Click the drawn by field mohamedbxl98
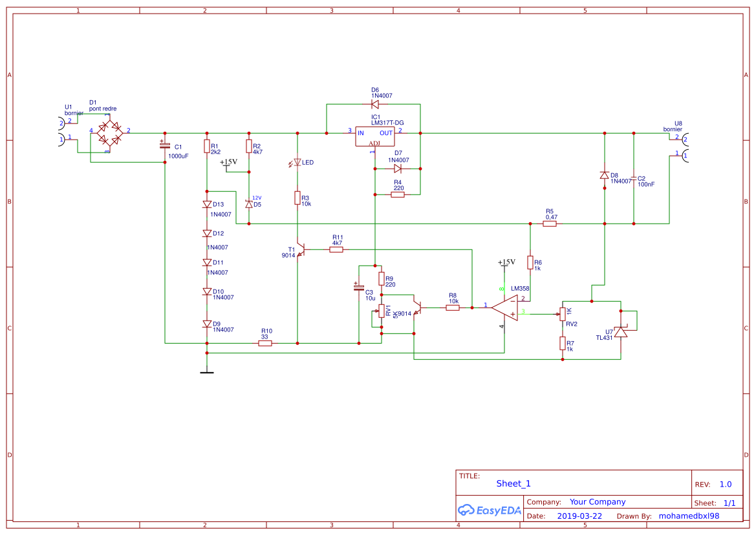Viewport: 756px width, 535px height. (x=689, y=516)
